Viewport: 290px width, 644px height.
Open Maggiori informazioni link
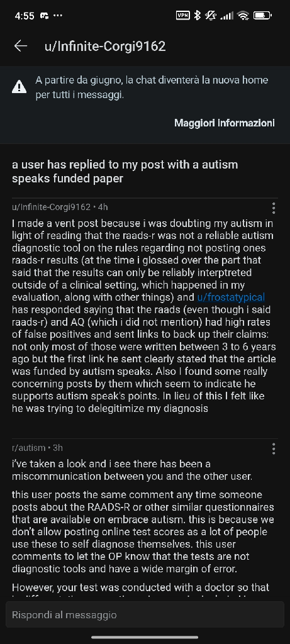[225, 123]
